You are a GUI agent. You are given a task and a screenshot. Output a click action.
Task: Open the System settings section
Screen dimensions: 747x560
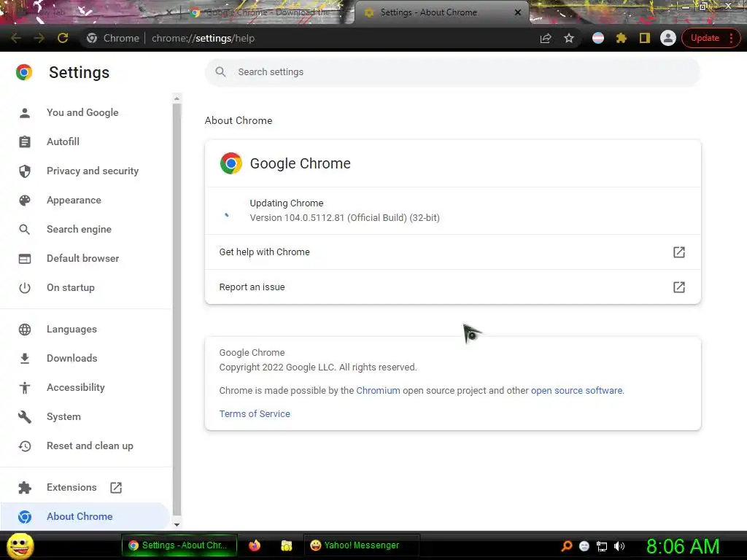coord(64,416)
